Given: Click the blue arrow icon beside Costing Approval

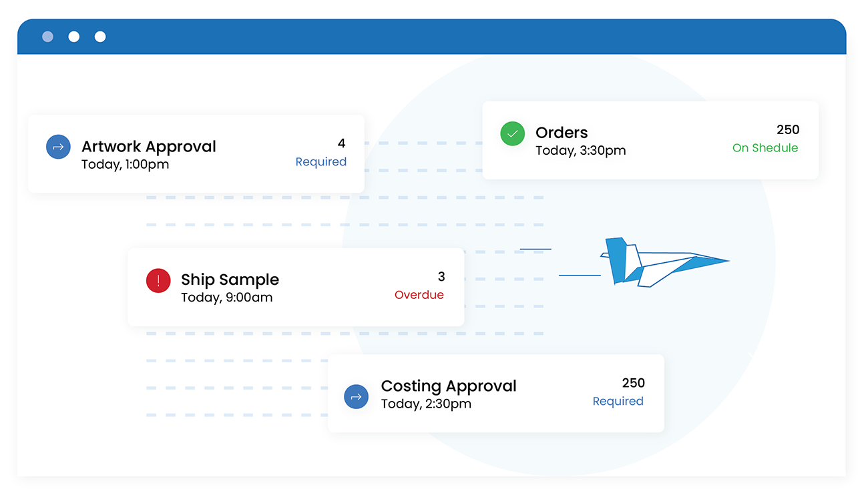Looking at the screenshot, I should (356, 396).
